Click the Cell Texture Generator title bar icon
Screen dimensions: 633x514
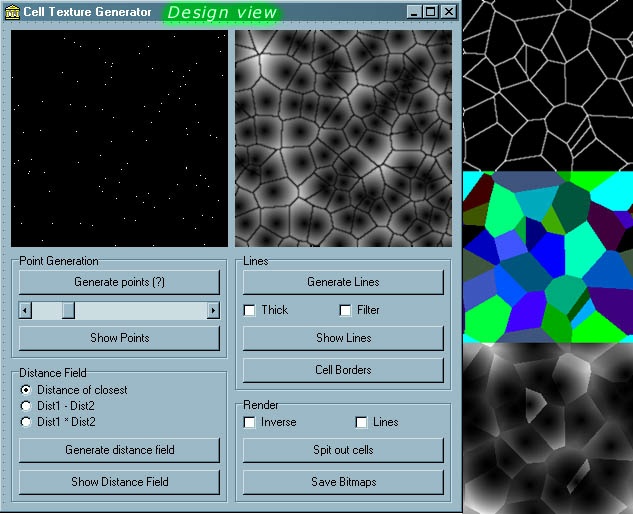(x=13, y=12)
